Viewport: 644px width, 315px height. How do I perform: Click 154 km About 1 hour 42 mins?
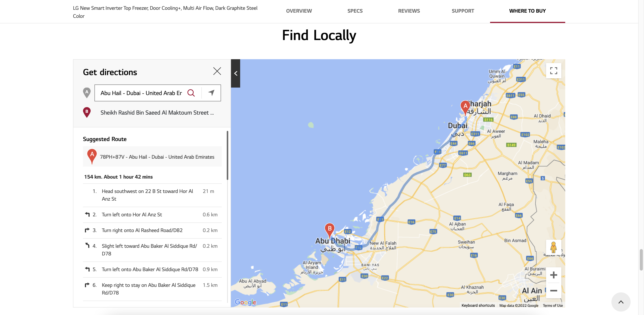(x=118, y=177)
